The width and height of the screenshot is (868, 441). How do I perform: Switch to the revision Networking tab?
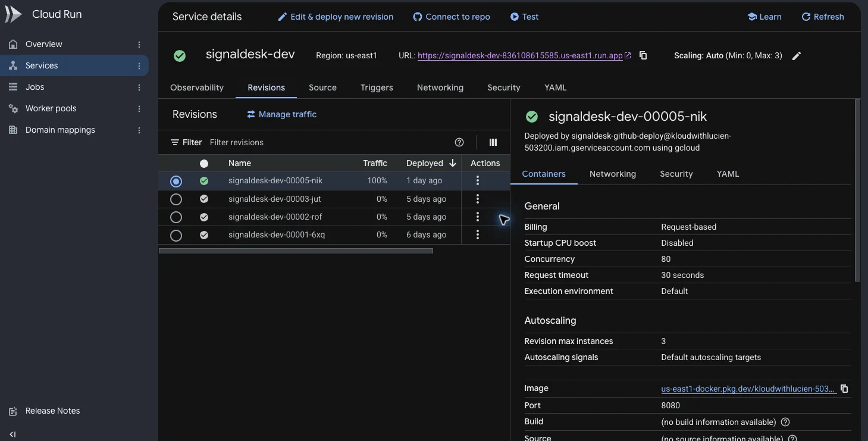[x=612, y=174]
